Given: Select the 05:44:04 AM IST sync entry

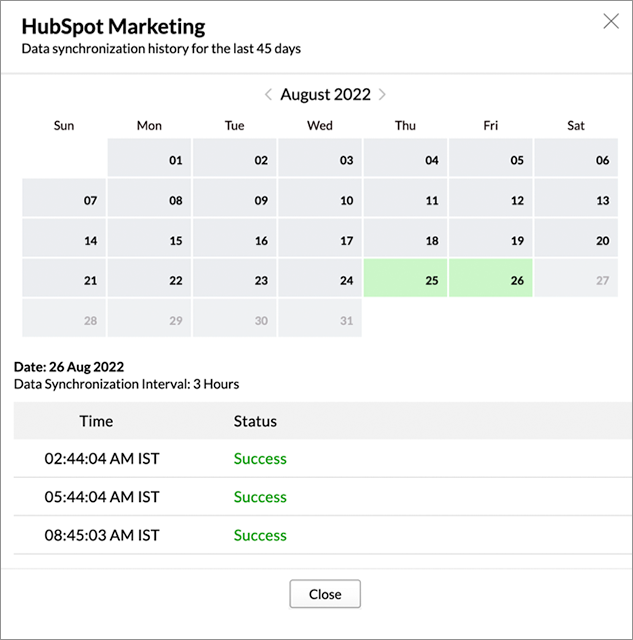Looking at the screenshot, I should pos(322,497).
